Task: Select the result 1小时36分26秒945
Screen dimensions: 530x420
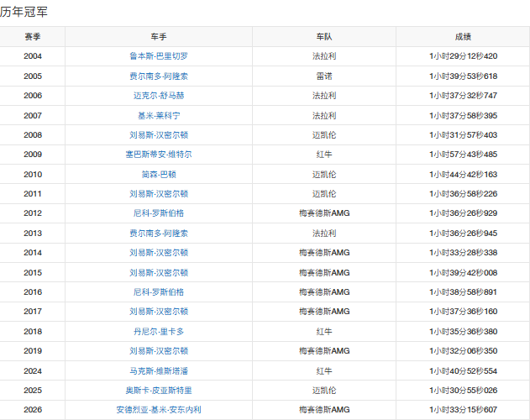Action: point(463,234)
